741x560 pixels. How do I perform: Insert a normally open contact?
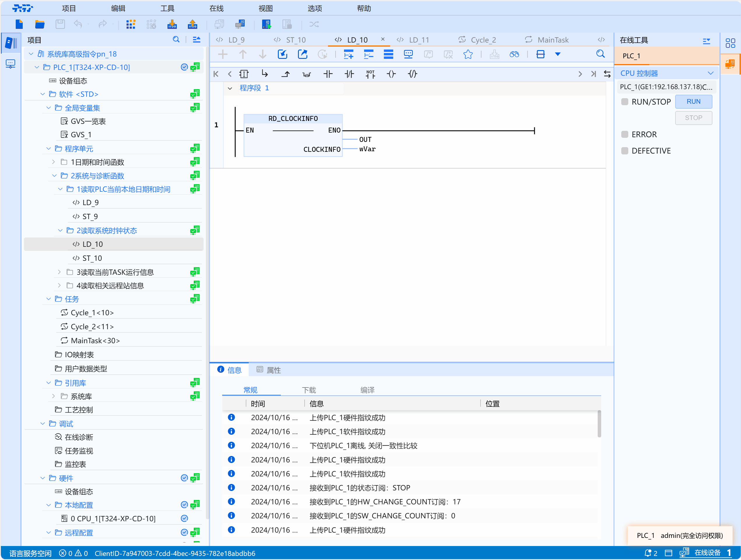point(328,74)
